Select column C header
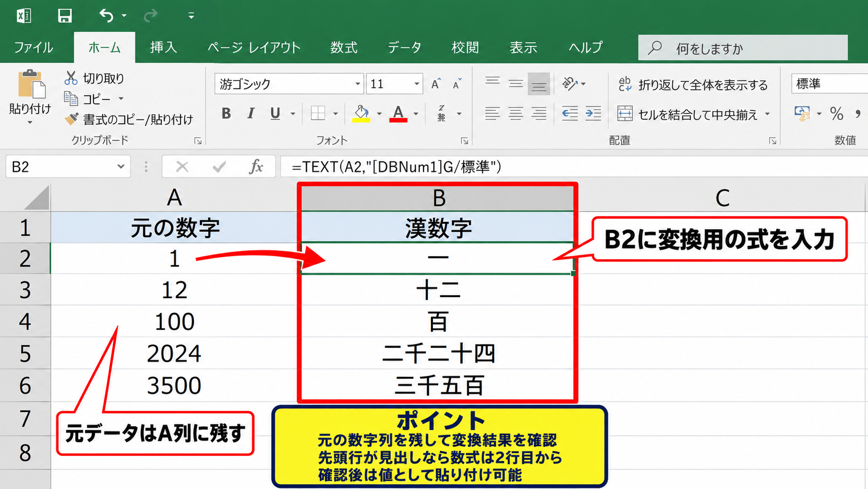This screenshot has width=868, height=489. point(722,197)
